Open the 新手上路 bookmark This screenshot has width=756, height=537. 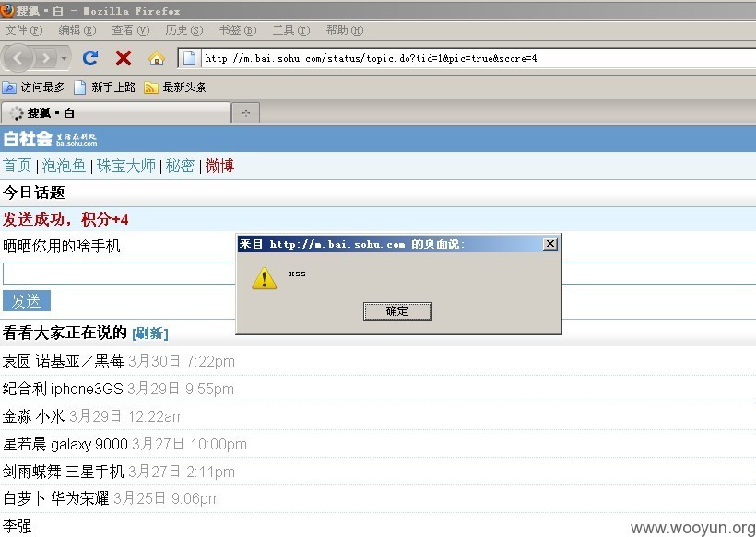click(105, 88)
